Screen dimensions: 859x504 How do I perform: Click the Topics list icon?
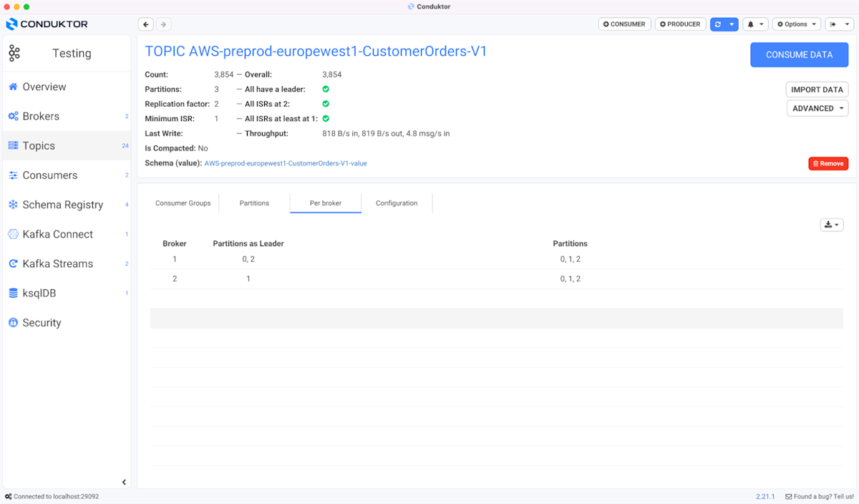pos(13,145)
